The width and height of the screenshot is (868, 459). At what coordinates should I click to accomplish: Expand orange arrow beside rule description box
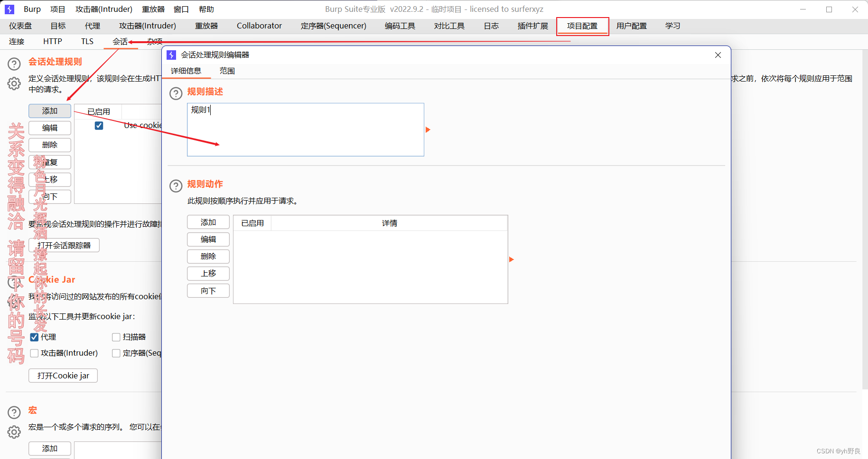click(428, 130)
